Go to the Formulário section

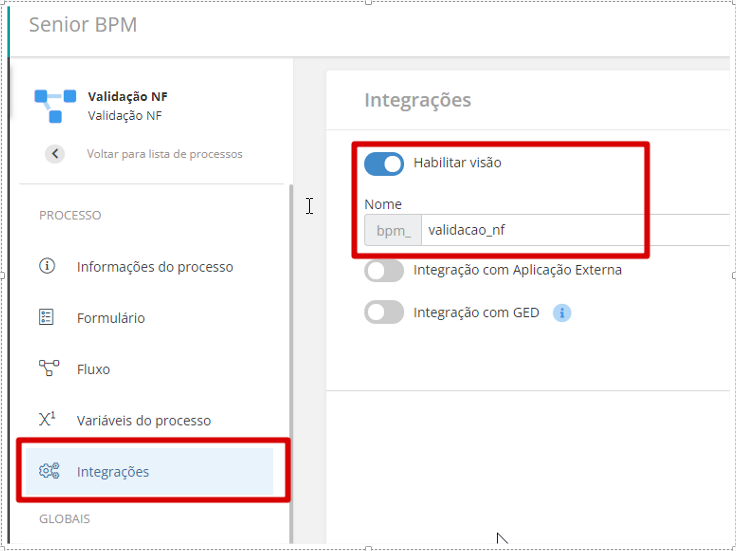coord(111,318)
